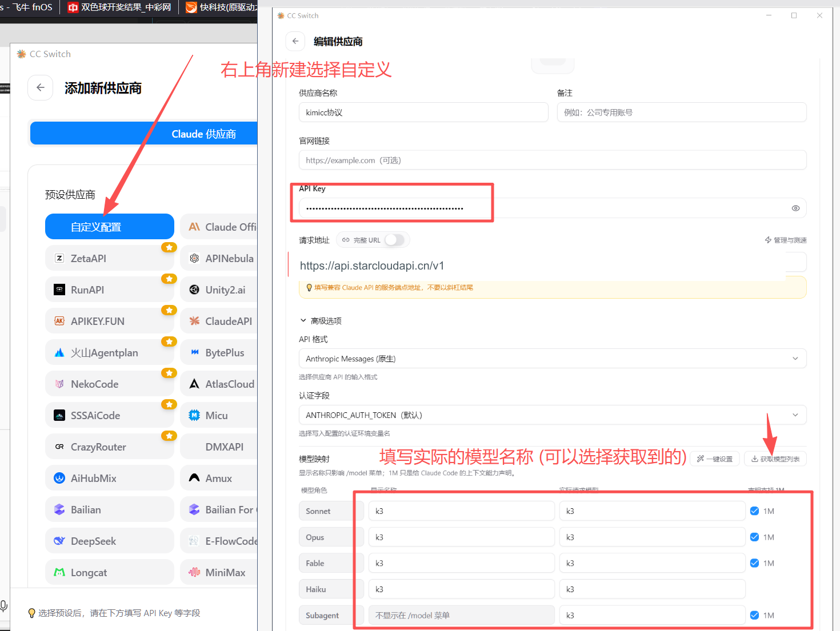
Task: Toggle the 完整 URL switch
Action: coord(394,240)
